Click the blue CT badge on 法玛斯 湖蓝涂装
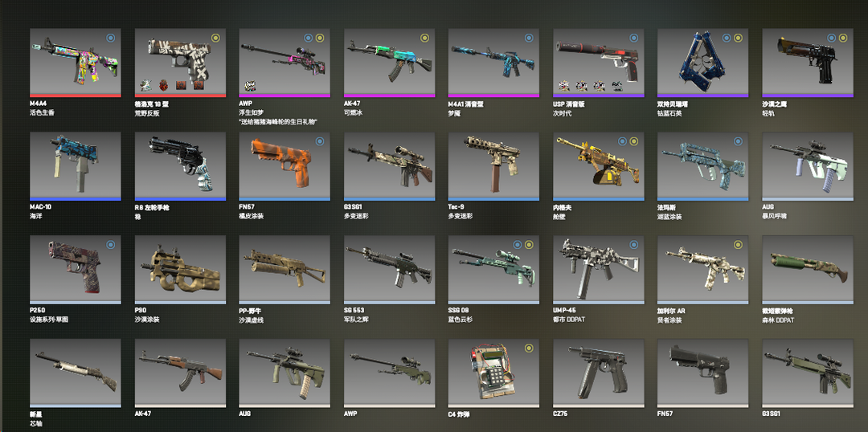 click(x=738, y=141)
